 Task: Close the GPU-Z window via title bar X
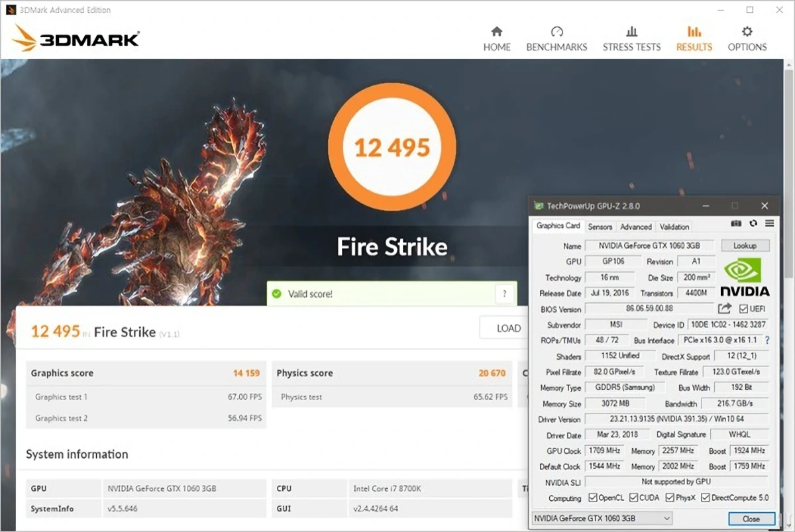(x=765, y=206)
